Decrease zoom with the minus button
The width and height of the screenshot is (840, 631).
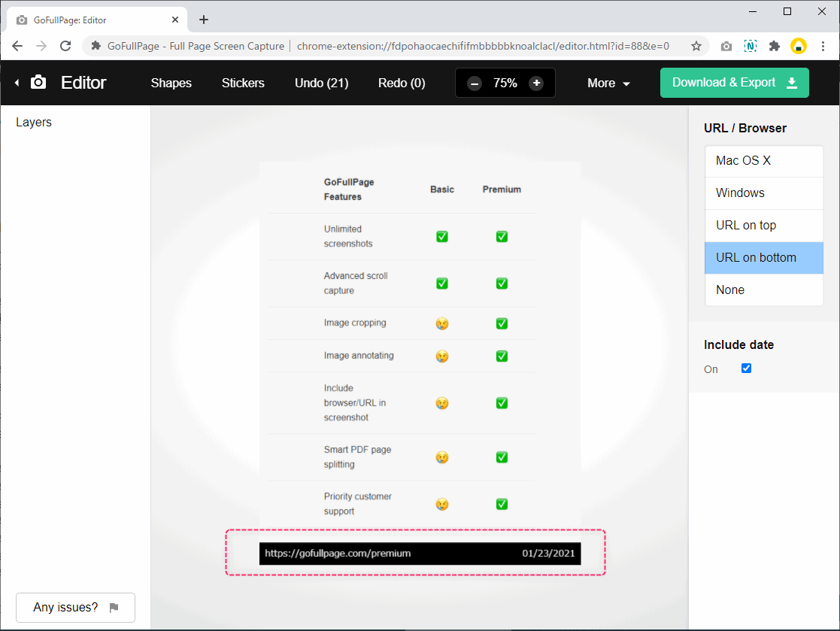coord(474,83)
